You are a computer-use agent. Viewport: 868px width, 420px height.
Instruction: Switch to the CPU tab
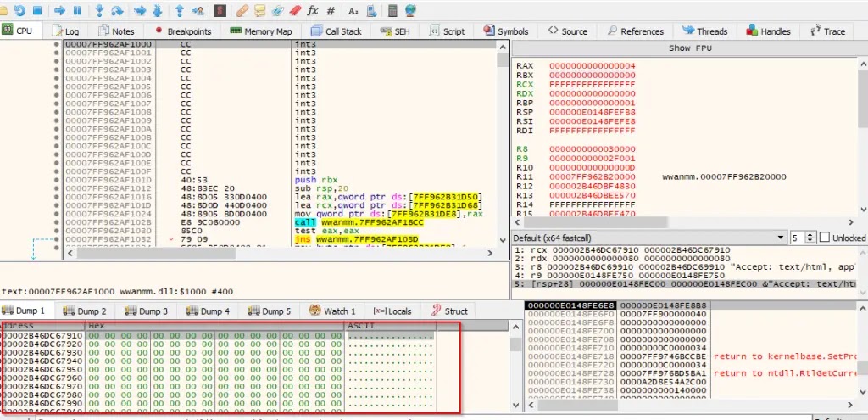(x=18, y=31)
